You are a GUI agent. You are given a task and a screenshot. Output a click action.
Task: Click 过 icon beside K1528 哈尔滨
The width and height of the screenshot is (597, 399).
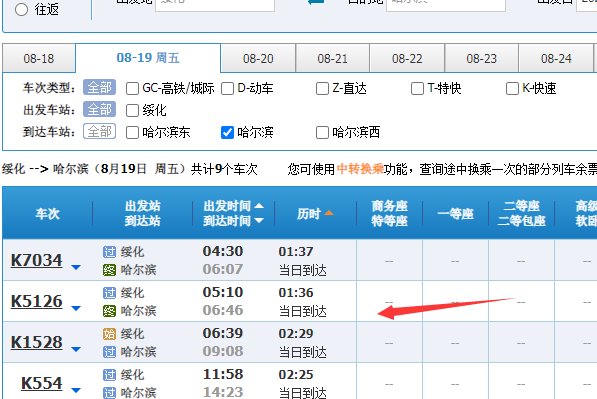[109, 352]
